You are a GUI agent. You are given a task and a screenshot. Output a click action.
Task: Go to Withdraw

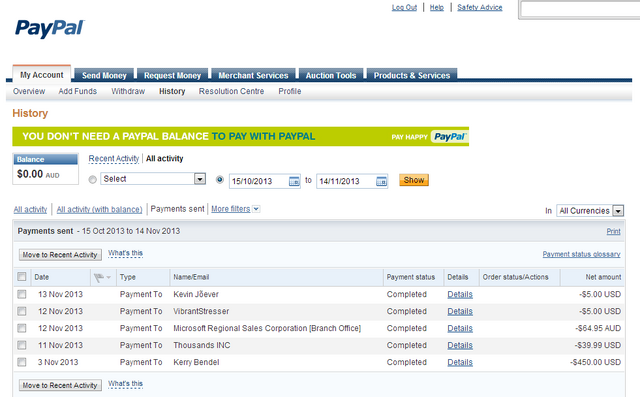(x=128, y=91)
